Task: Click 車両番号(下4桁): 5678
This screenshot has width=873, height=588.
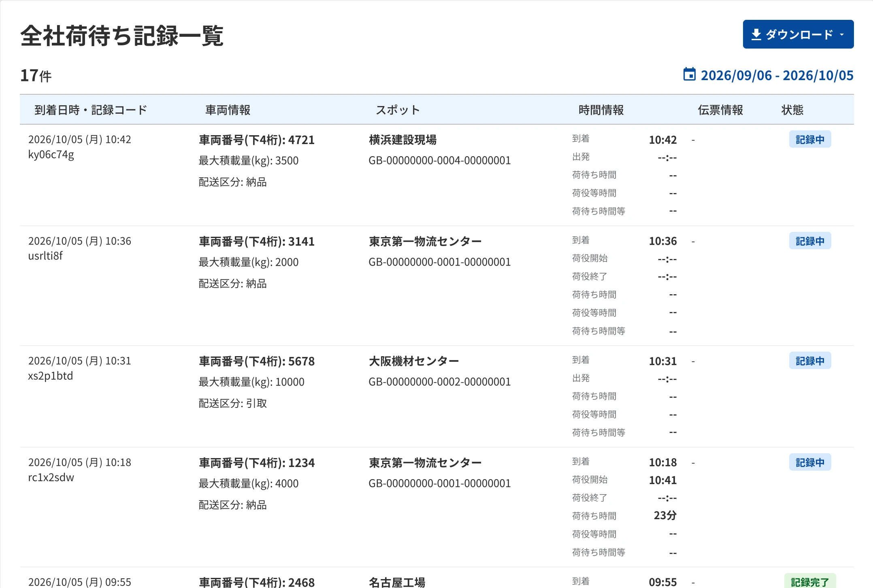Action: (257, 361)
